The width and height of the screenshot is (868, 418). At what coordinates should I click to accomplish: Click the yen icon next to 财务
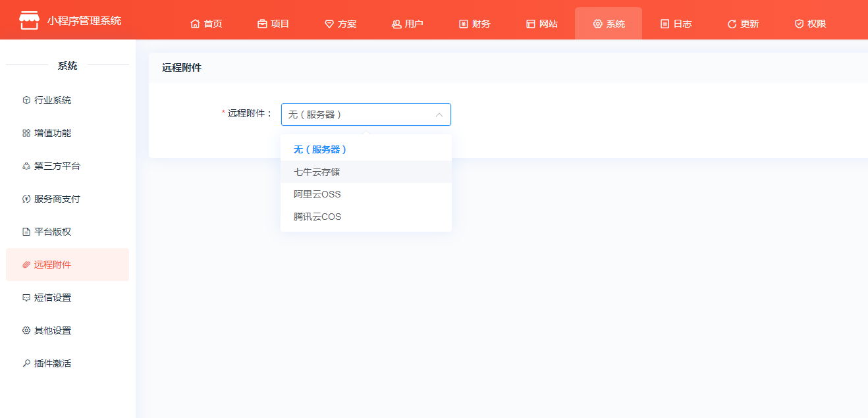(464, 24)
